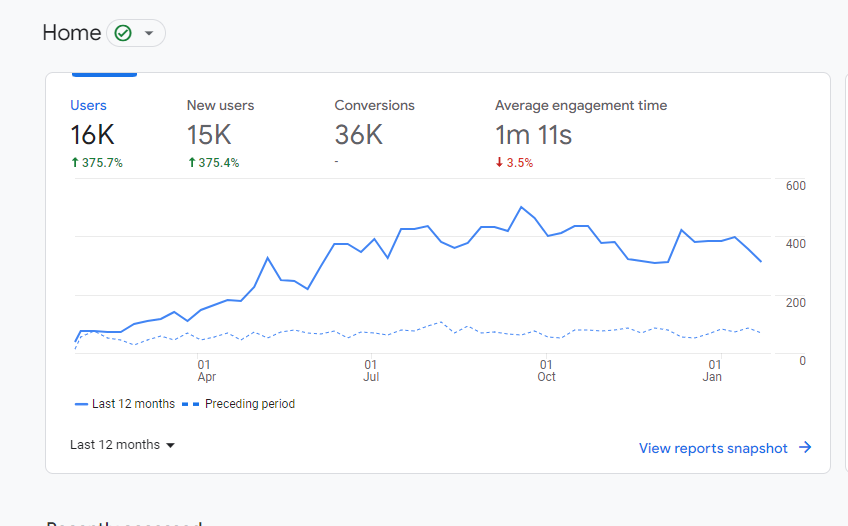This screenshot has width=848, height=526.
Task: Click the solid line legend icon for Last 12 months
Action: click(81, 405)
